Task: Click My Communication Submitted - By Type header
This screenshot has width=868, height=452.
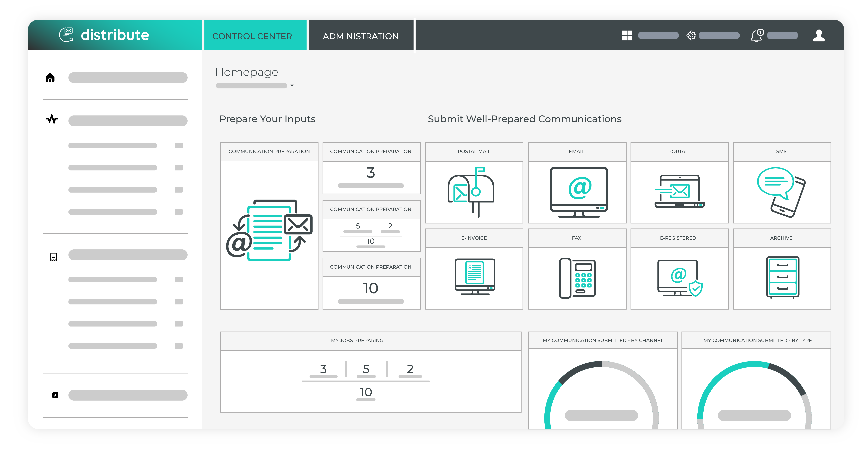Action: coord(756,341)
